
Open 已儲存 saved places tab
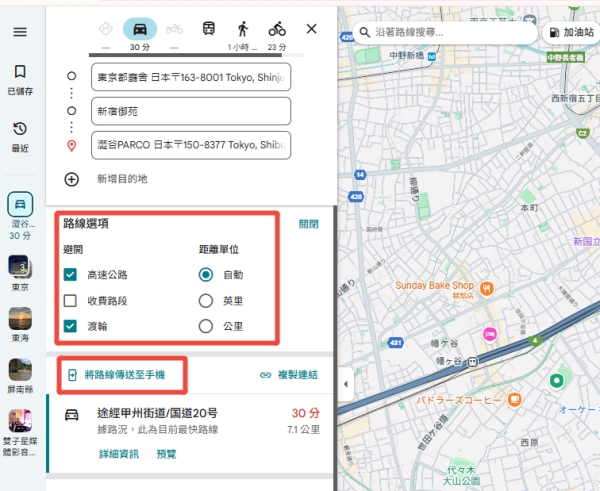[20, 78]
